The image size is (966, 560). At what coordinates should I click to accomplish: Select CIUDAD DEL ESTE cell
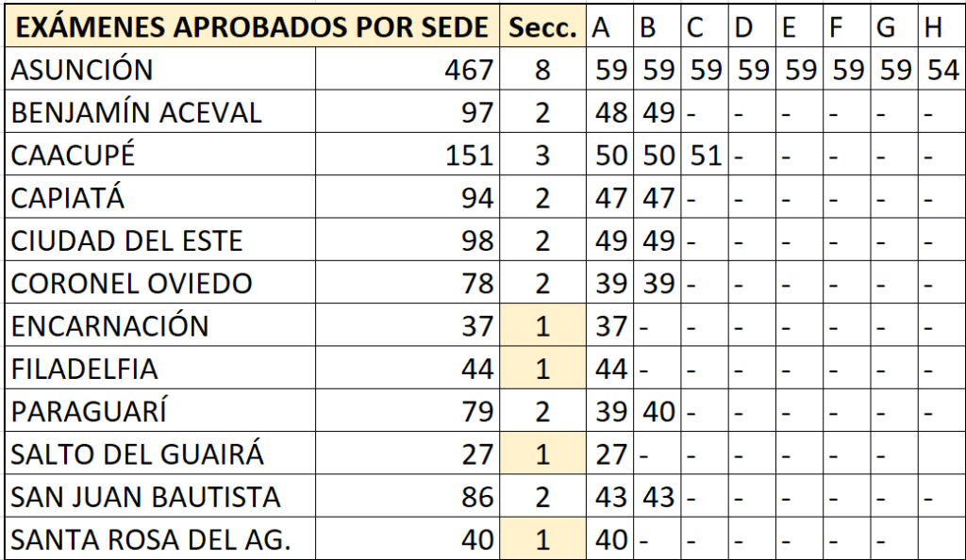pyautogui.click(x=160, y=240)
